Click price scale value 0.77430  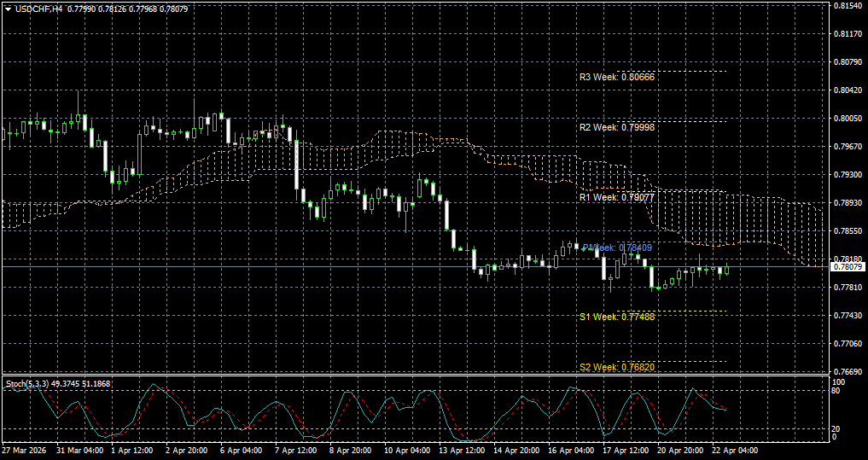[x=848, y=316]
